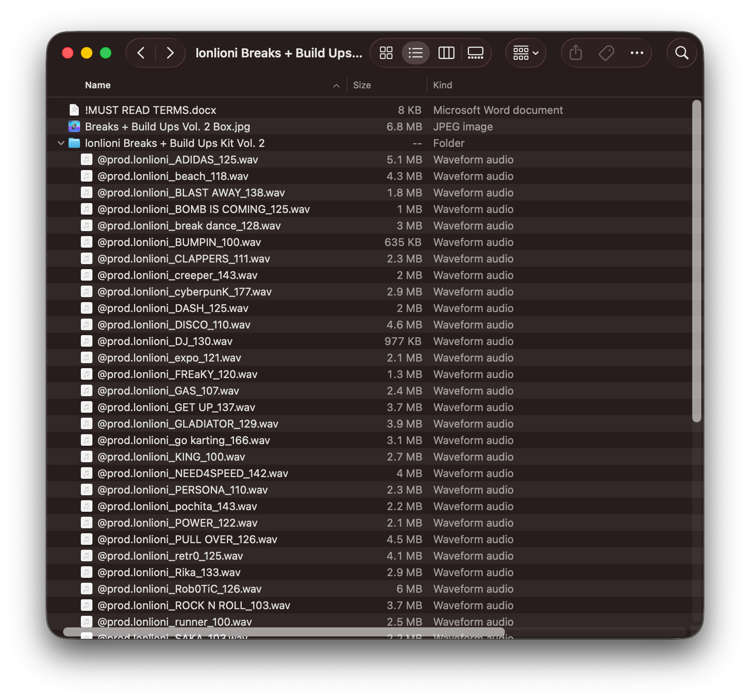Click the horizontal scrollbar at bottom
Viewport: 750px width, 700px height.
point(284,631)
